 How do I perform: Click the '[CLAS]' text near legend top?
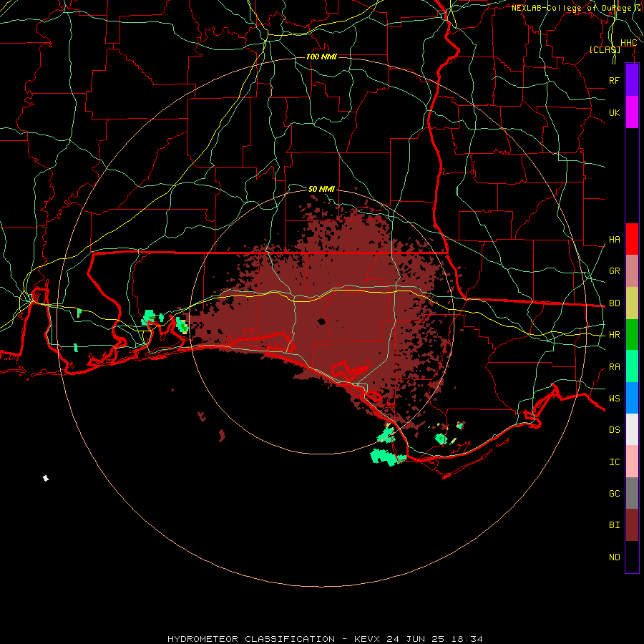click(x=605, y=49)
